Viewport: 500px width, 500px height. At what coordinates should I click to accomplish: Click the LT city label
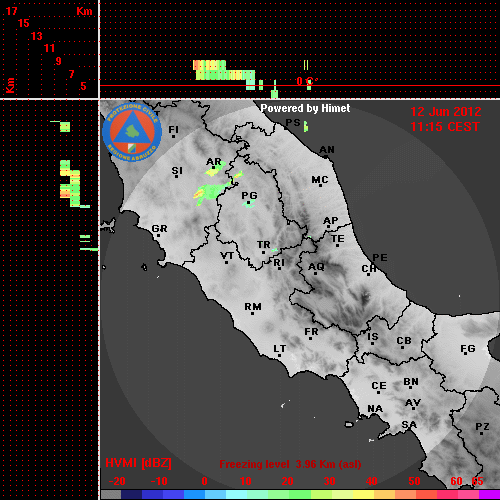(x=280, y=349)
